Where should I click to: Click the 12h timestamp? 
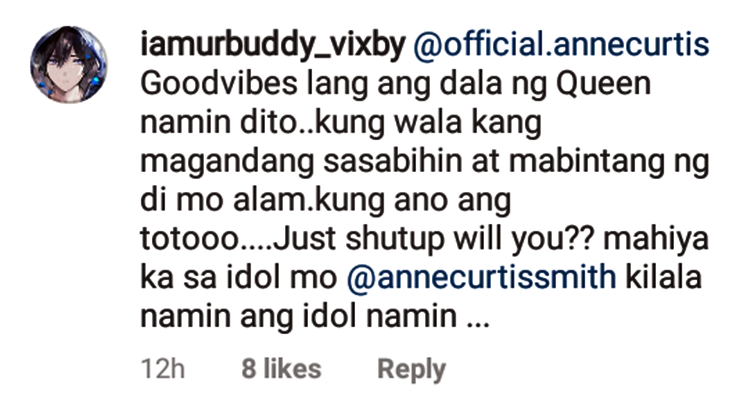click(163, 369)
